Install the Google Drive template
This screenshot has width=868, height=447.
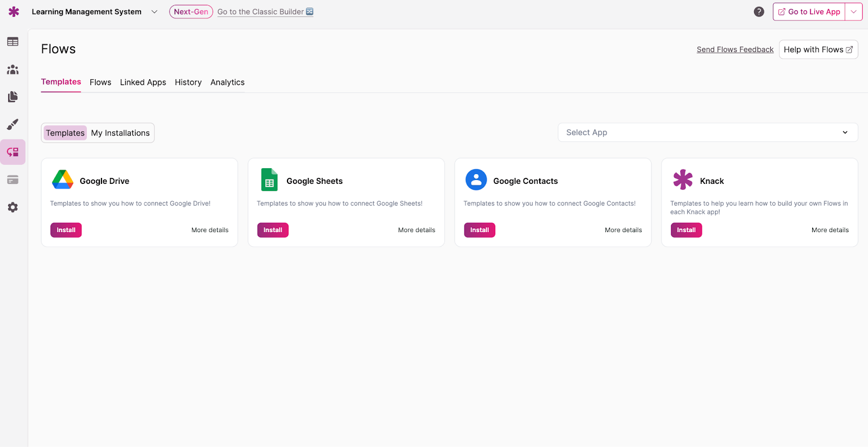[x=66, y=230]
